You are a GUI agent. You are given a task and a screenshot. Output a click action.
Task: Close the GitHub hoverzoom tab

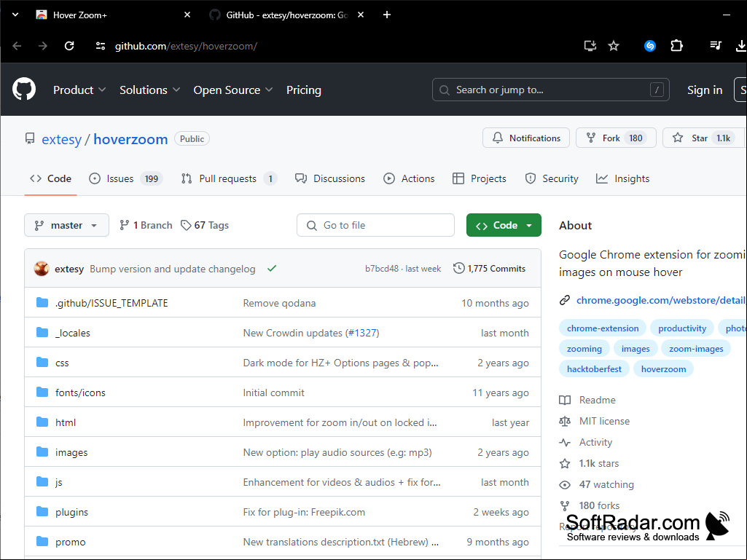(361, 15)
